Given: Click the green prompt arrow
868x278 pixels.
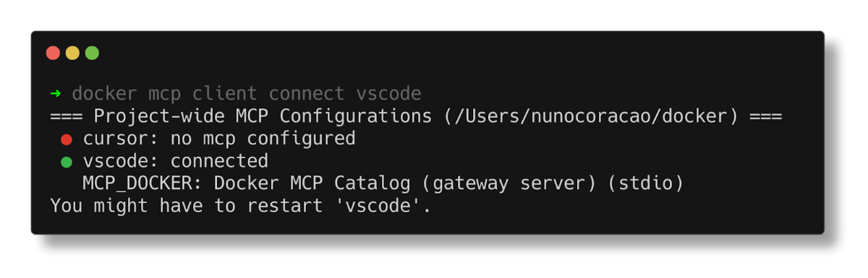Looking at the screenshot, I should tap(56, 94).
